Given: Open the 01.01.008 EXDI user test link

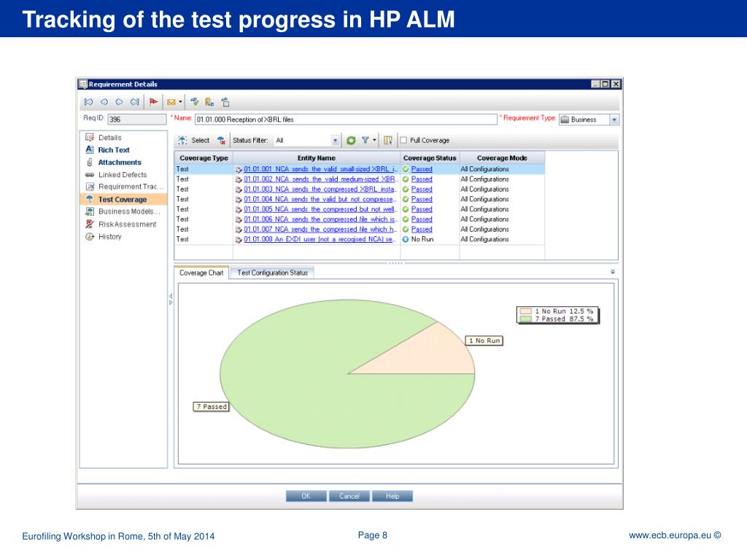Looking at the screenshot, I should tap(320, 239).
